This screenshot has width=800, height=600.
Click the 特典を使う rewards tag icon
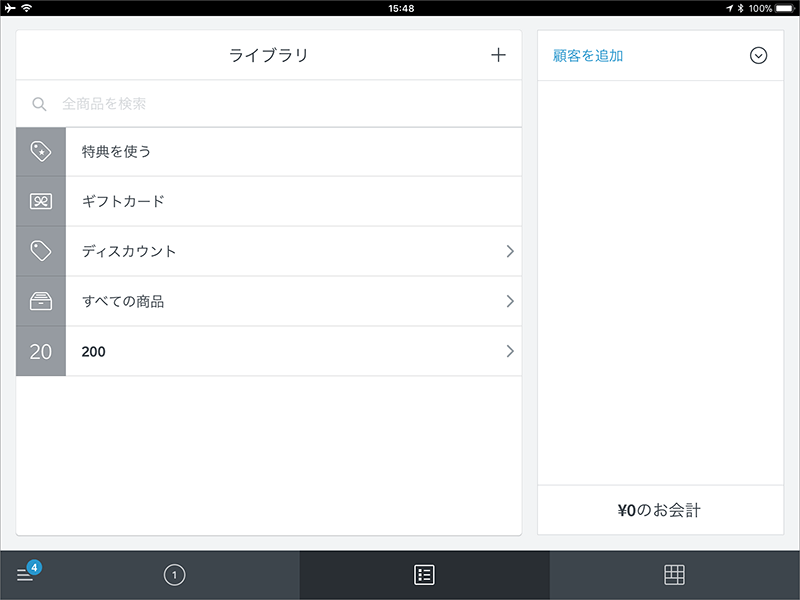(41, 152)
